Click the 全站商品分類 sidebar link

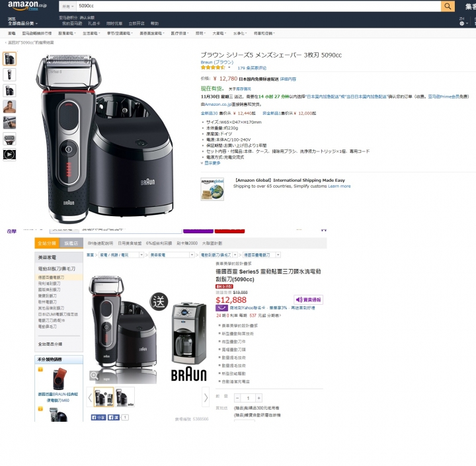[x=50, y=344]
